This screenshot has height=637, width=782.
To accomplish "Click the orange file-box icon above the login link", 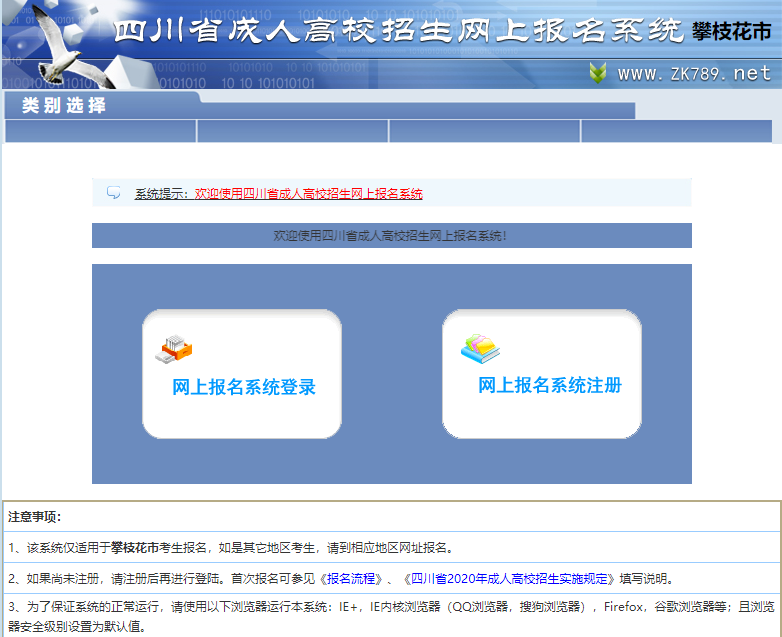I will (x=174, y=349).
